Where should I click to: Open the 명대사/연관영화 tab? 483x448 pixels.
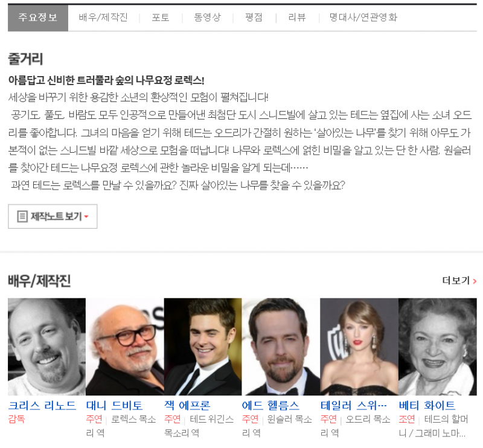click(363, 18)
